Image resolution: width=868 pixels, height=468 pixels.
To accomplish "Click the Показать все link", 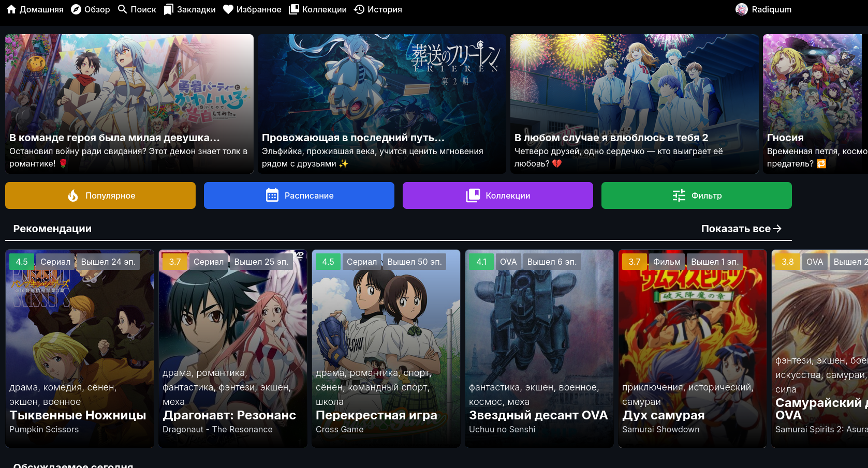I will point(741,229).
